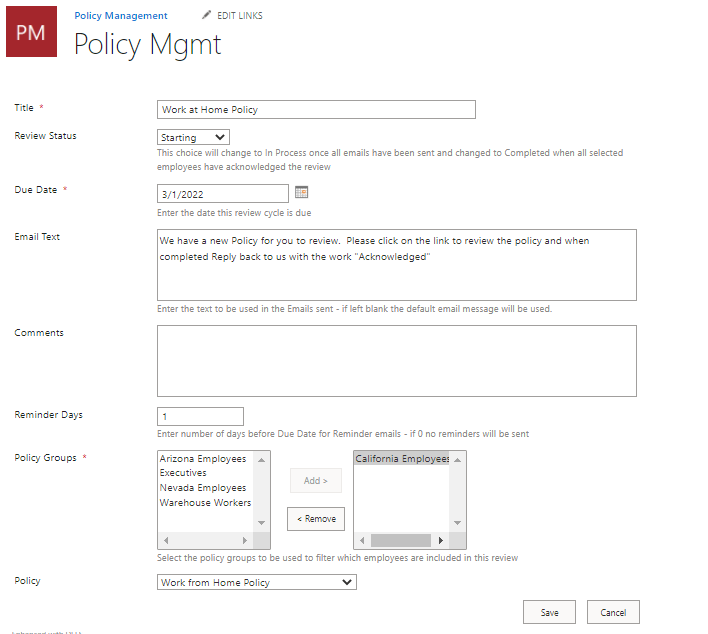Click down arrow of selected groups scrollbar
The width and height of the screenshot is (708, 634).
457,523
